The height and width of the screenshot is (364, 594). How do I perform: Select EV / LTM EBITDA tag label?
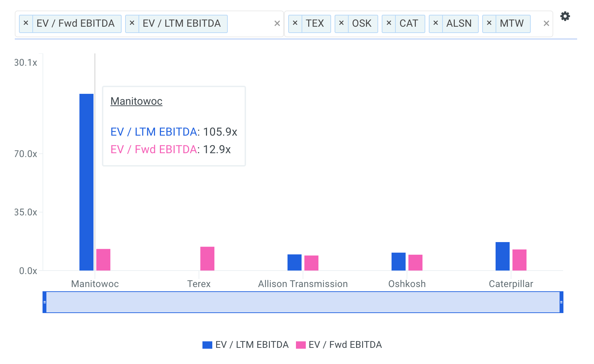click(x=182, y=23)
